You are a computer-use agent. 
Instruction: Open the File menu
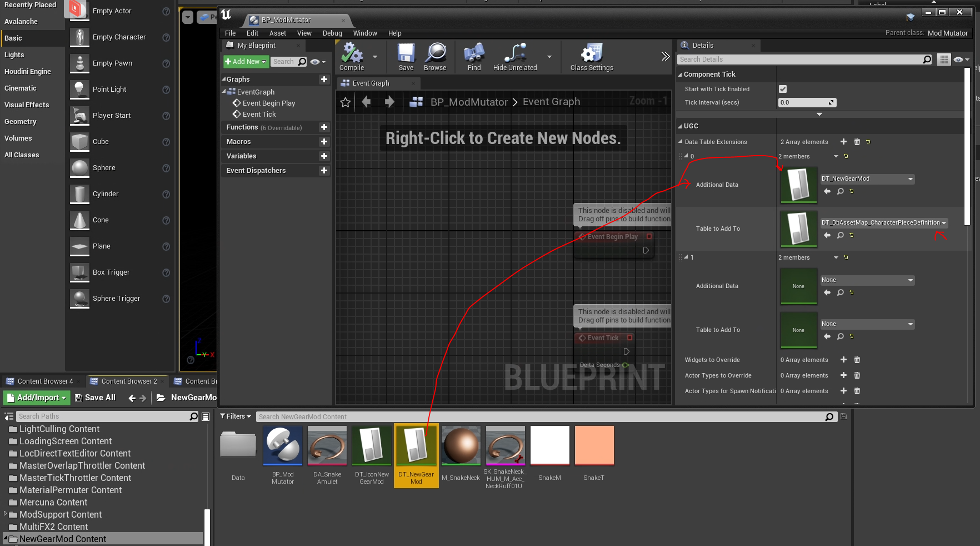230,33
